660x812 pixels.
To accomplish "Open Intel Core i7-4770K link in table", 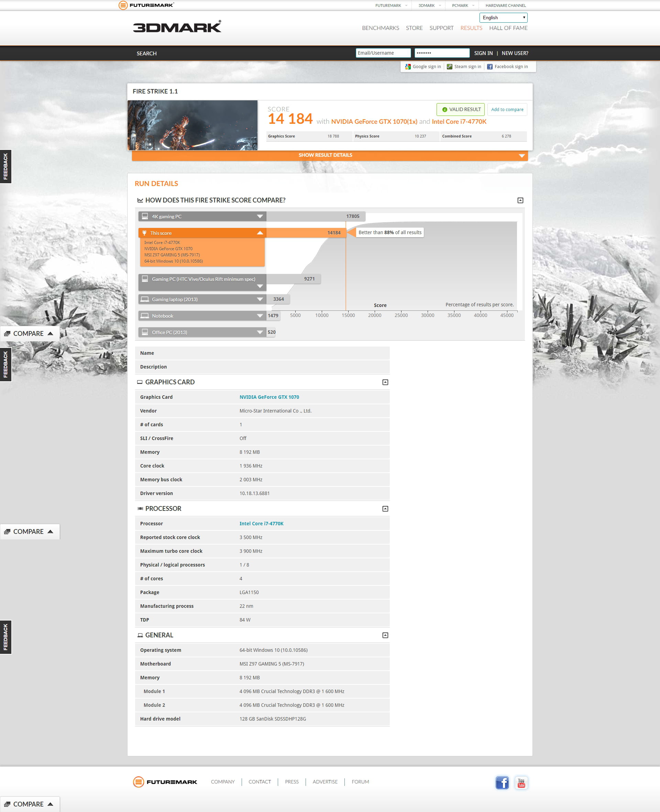I will [x=261, y=524].
